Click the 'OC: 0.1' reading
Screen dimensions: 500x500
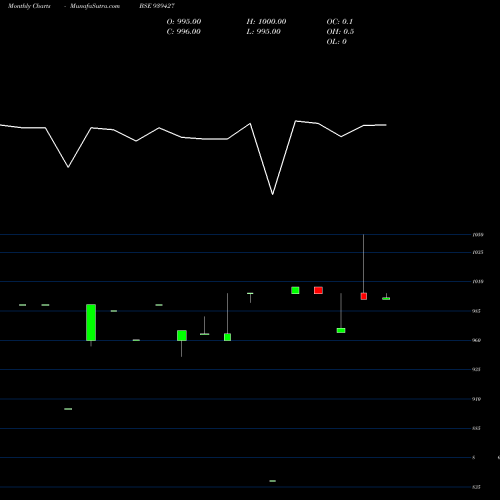tap(340, 22)
